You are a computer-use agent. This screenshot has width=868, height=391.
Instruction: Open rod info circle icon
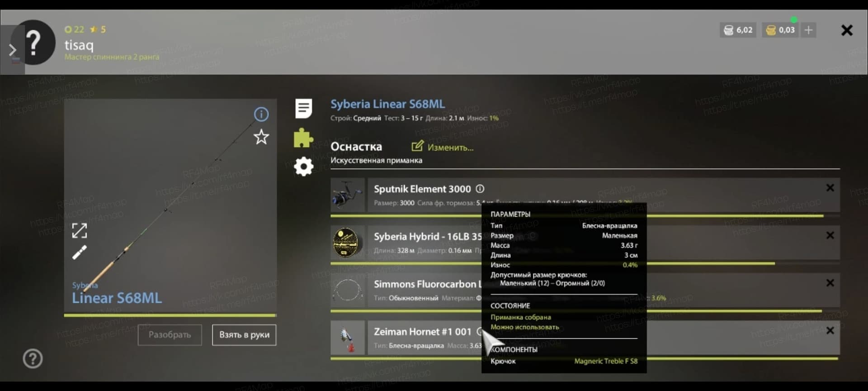(x=261, y=114)
